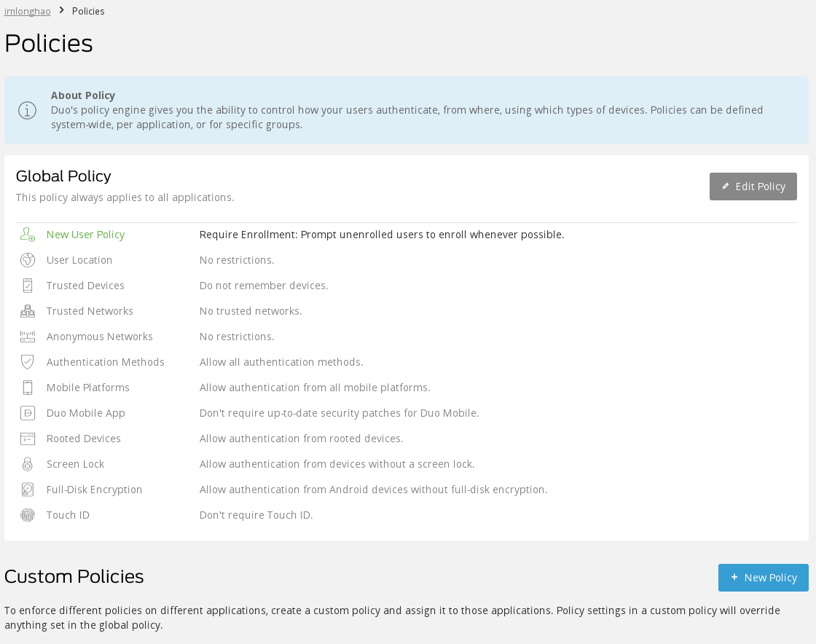This screenshot has height=644, width=816.
Task: Click the Authentication Methods shield icon
Action: coord(28,362)
